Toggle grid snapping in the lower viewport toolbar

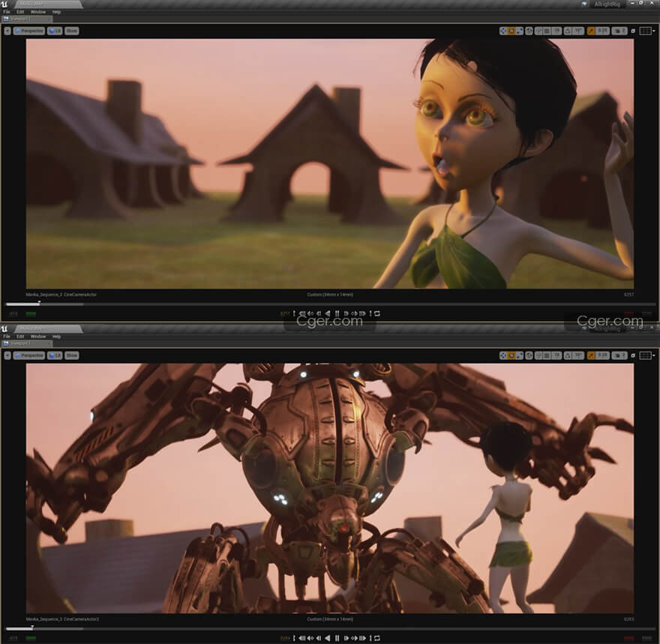click(547, 355)
